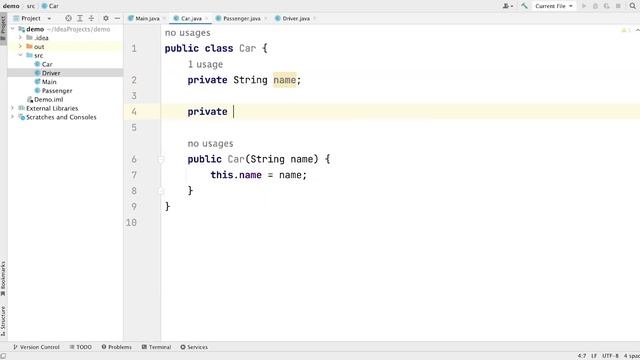This screenshot has height=360, width=640.
Task: Click the fold marker on line 6
Action: 160,159
